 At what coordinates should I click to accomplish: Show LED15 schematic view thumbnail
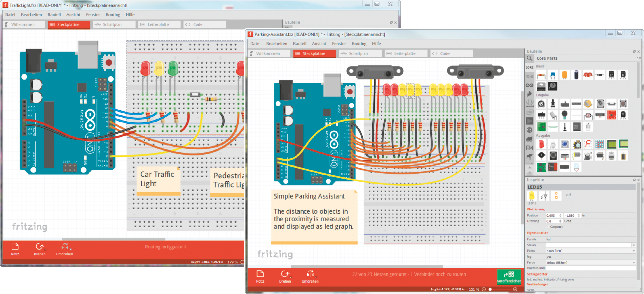pos(544,196)
